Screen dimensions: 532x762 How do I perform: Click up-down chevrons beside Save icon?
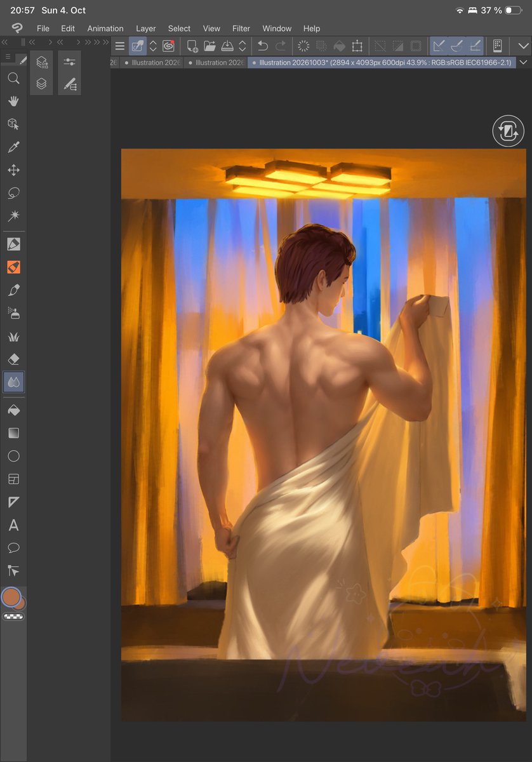[x=243, y=46]
